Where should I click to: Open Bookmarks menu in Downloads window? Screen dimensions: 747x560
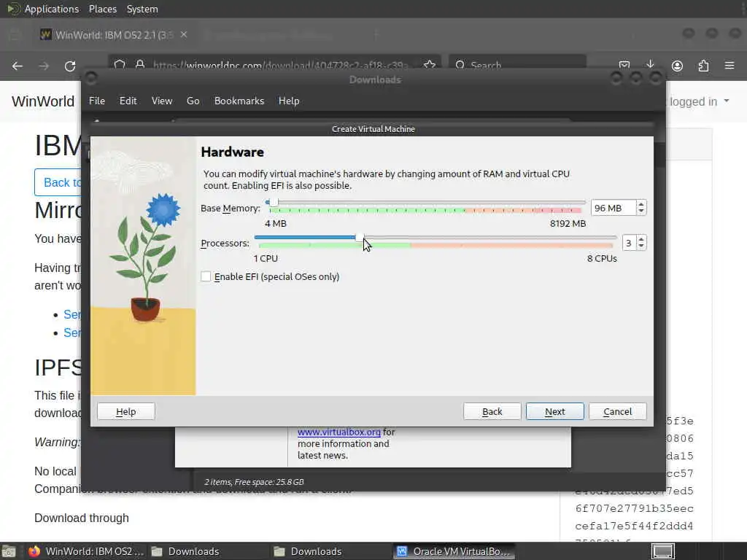click(239, 101)
